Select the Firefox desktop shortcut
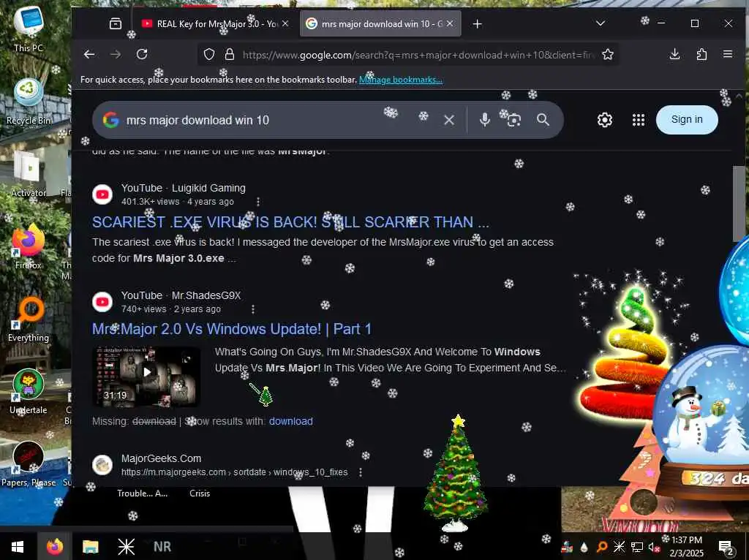This screenshot has width=749, height=560. [29, 246]
